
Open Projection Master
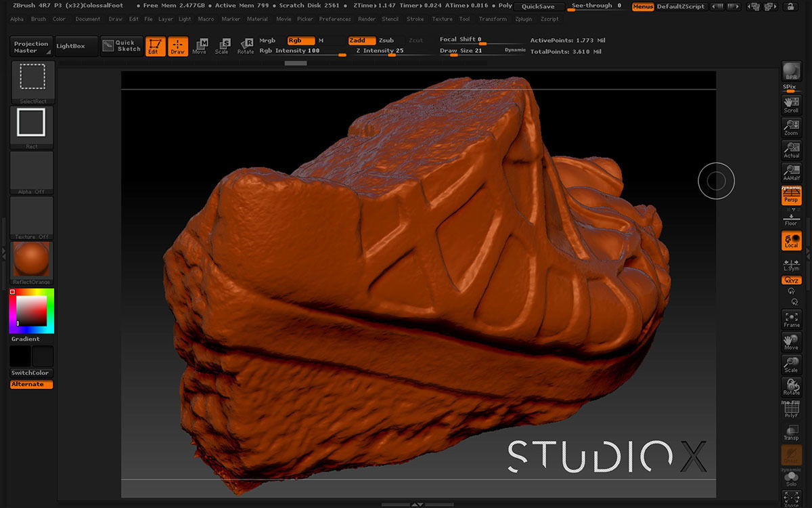[x=31, y=47]
